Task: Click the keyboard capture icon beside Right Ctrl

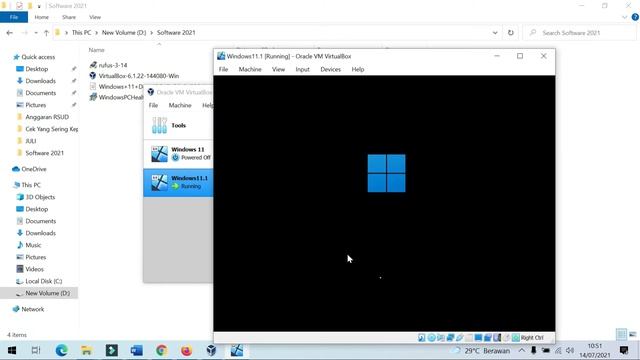Action: click(516, 338)
